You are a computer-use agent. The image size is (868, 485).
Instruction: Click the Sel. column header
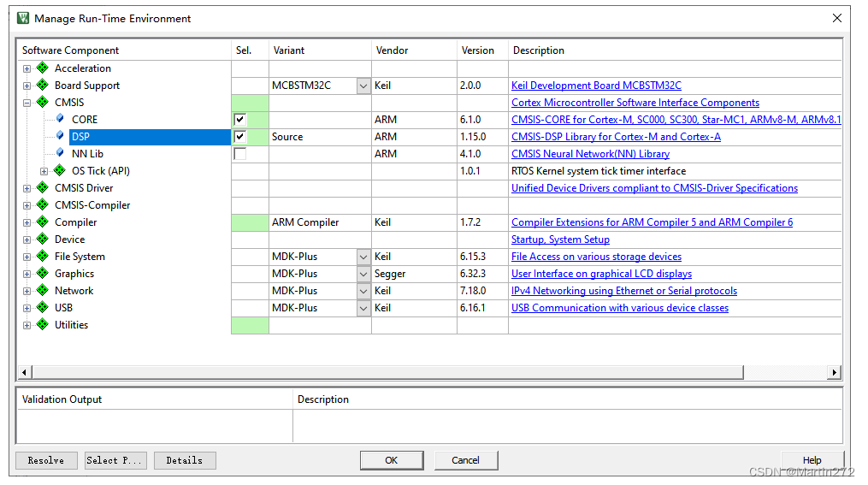pos(250,50)
